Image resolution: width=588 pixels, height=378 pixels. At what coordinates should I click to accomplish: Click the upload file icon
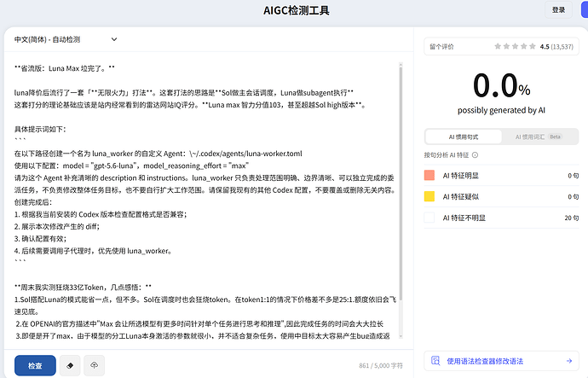coord(94,365)
